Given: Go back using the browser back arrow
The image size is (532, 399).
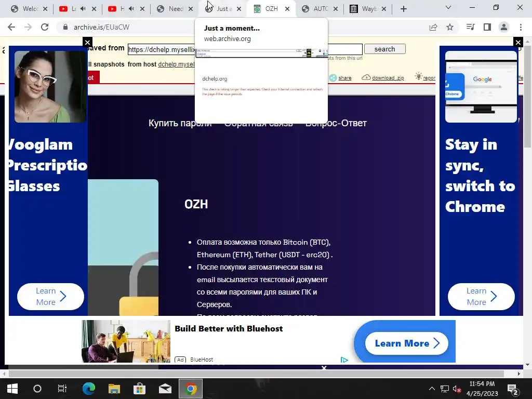Looking at the screenshot, I should pos(11,27).
